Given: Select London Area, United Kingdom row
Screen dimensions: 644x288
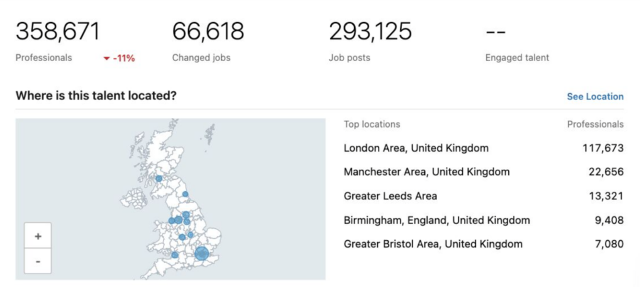Looking at the screenshot, I should (x=484, y=148).
